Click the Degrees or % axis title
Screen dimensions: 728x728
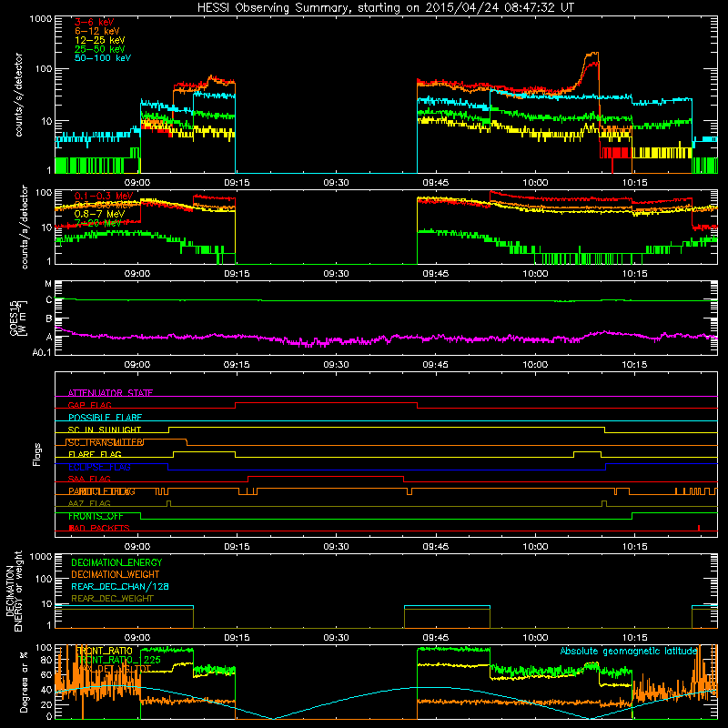coord(24,682)
